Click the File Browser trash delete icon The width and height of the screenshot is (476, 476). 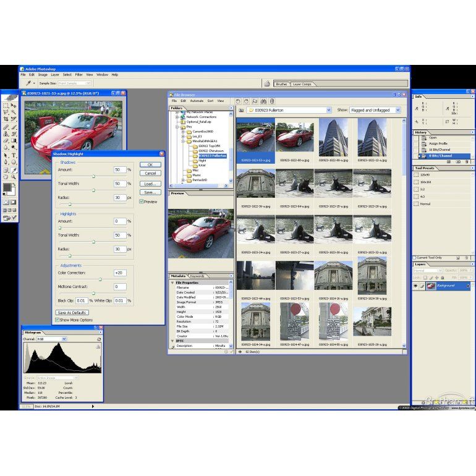pos(271,101)
